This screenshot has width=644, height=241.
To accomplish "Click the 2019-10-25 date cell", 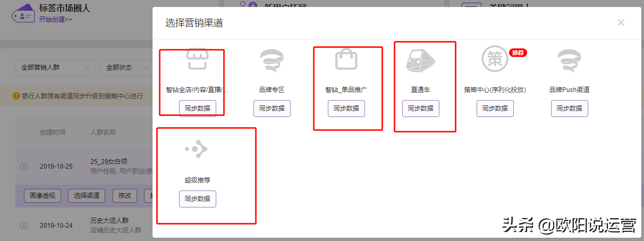I will click(x=56, y=167).
